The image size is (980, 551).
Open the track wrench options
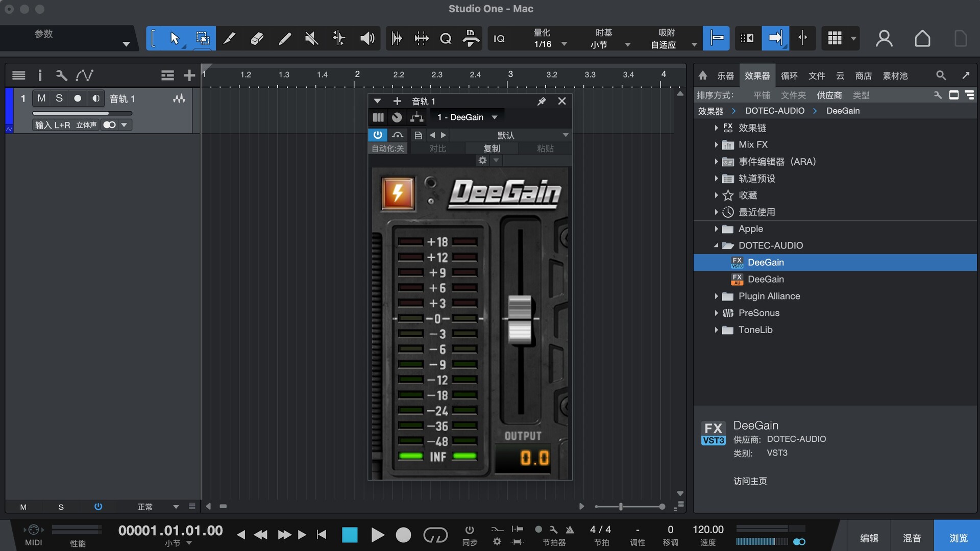pos(61,76)
